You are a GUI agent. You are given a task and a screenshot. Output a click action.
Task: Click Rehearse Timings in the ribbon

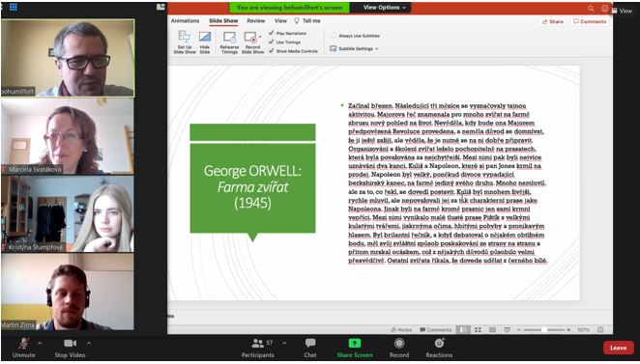click(x=229, y=42)
